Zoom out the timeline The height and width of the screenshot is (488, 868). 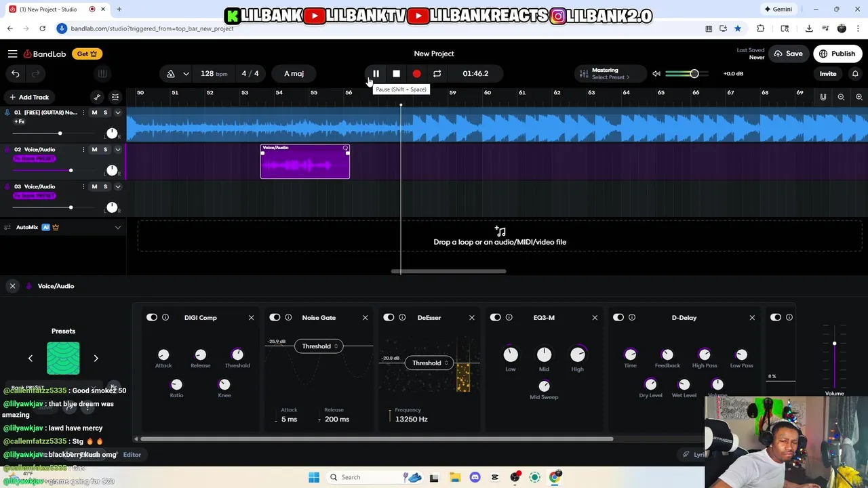tap(841, 97)
